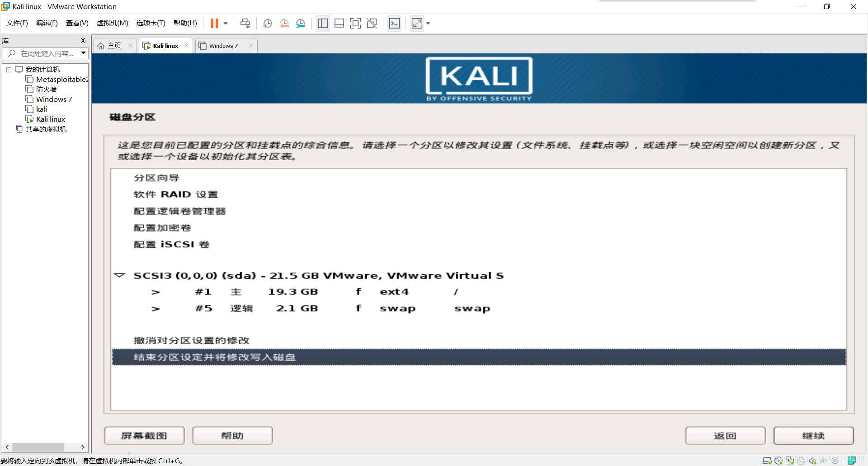Click the 屏幕截图 button
The height and width of the screenshot is (466, 868).
pyautogui.click(x=144, y=435)
